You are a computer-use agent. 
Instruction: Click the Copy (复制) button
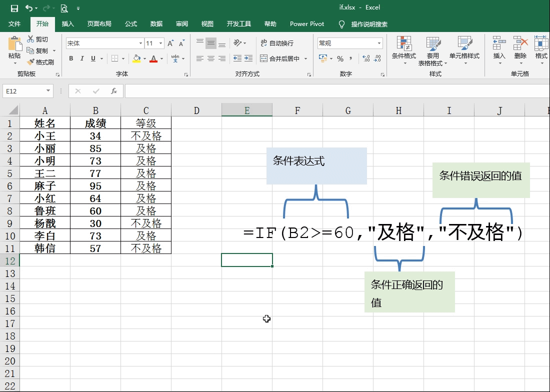(x=37, y=51)
